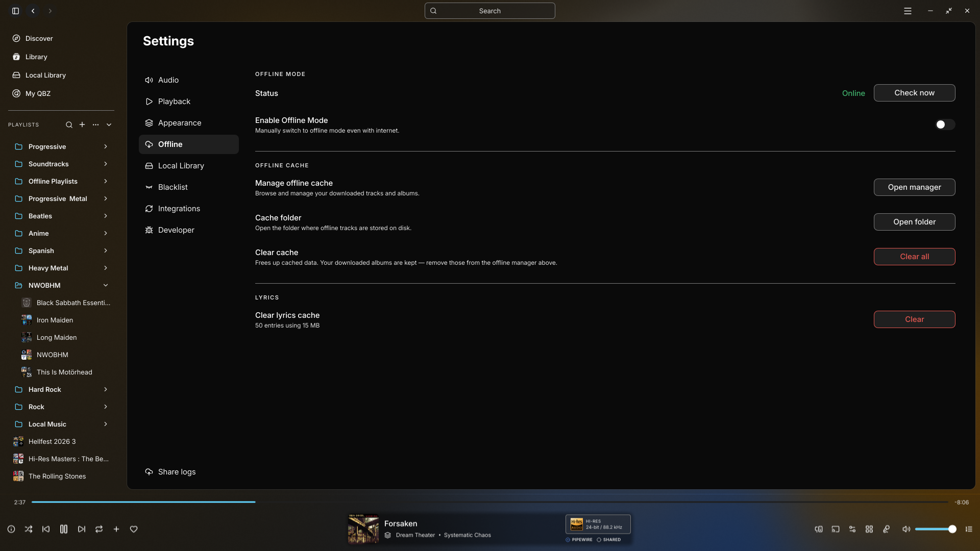Screen dimensions: 980x551
Task: Click the repeat icon in the player bar
Action: tap(99, 529)
